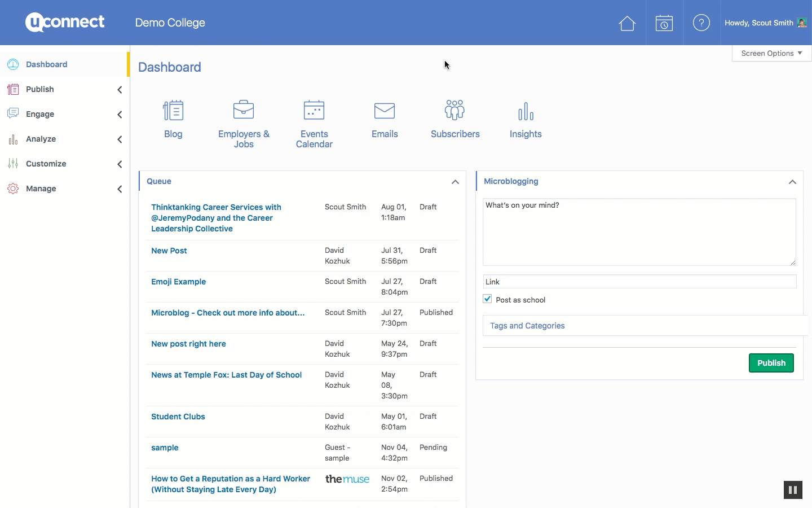Open the Emails envelope icon
Screen dimensions: 812x508
point(385,111)
